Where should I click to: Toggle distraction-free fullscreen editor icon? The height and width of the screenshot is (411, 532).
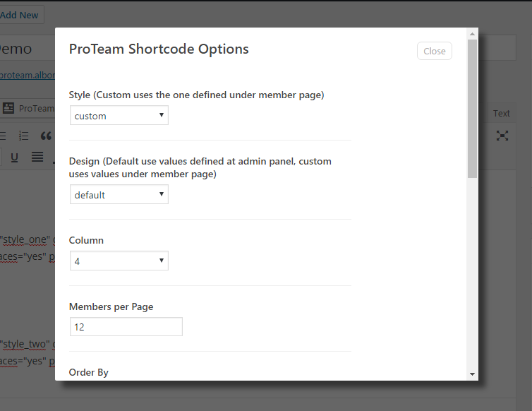[502, 136]
